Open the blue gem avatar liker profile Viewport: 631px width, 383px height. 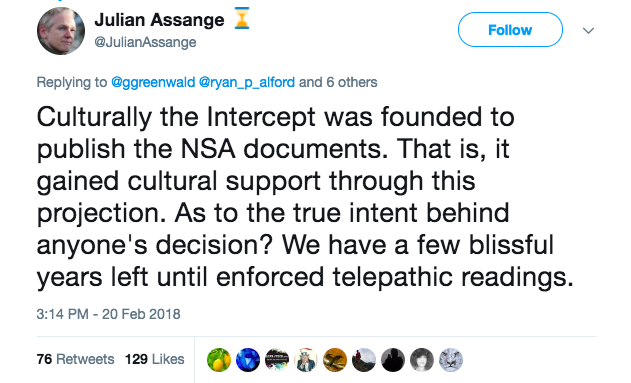(248, 360)
